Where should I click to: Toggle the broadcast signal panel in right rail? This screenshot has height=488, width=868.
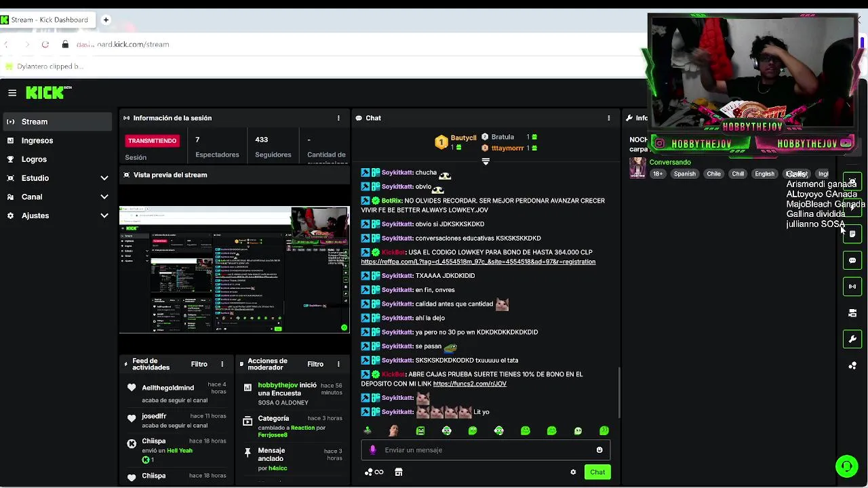852,287
